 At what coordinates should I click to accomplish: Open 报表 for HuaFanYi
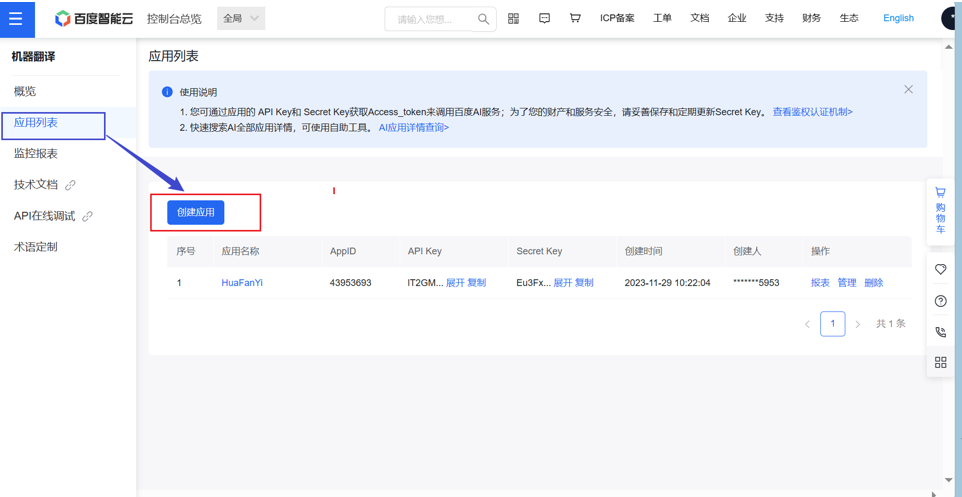pos(820,283)
